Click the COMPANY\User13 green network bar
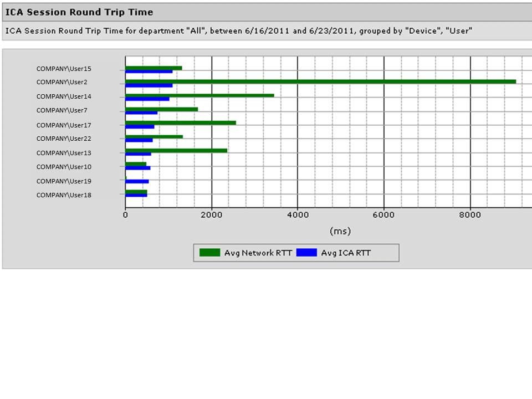Image resolution: width=532 pixels, height=399 pixels. 176,150
